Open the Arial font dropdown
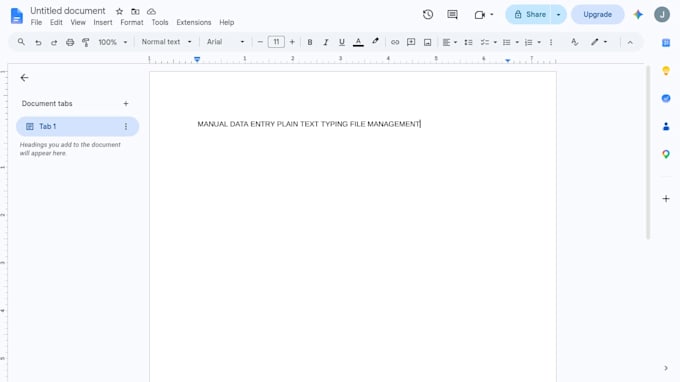Screen dimensions: 680x382 point(225,42)
